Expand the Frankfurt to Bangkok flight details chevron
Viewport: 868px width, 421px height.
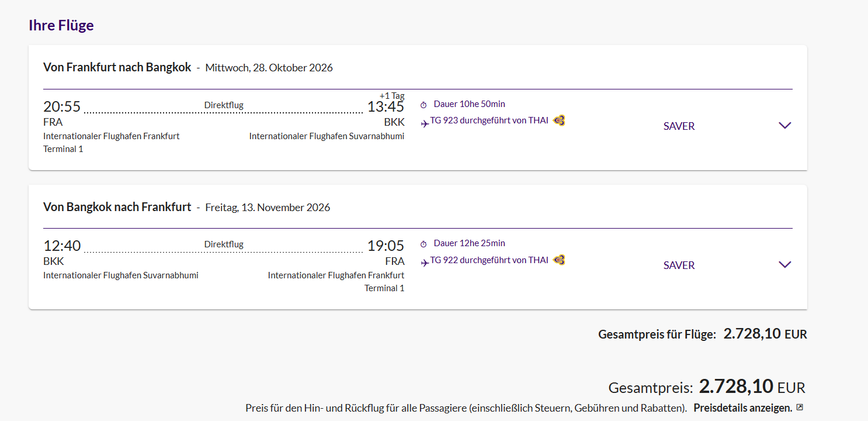784,125
